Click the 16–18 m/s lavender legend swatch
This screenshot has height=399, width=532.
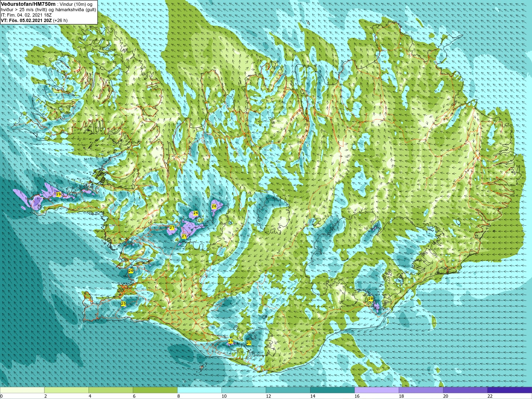(x=377, y=390)
